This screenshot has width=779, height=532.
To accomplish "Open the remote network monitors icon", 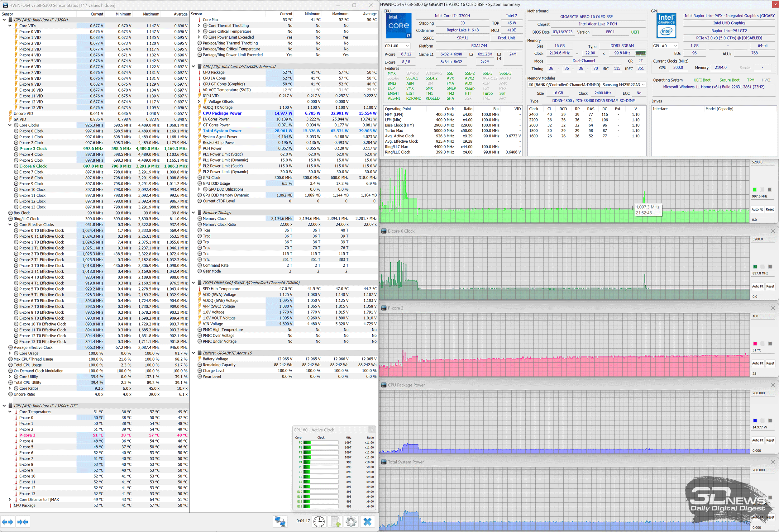I will (x=280, y=522).
